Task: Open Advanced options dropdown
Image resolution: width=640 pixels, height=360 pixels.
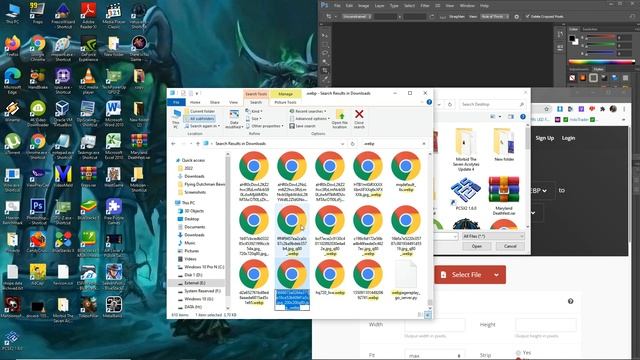Action: click(x=309, y=118)
